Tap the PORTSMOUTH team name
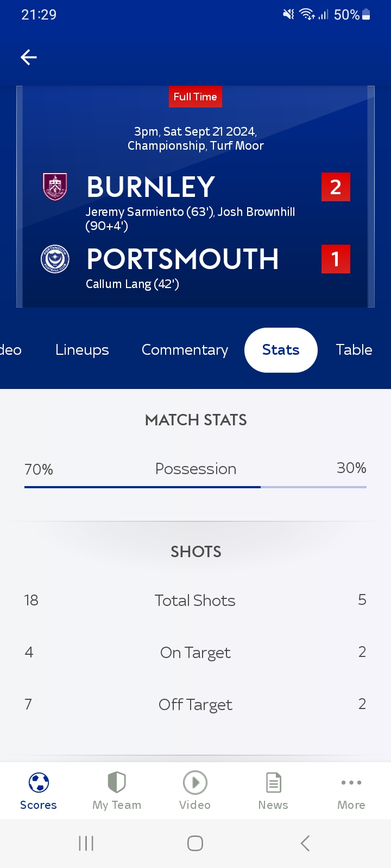 182,259
